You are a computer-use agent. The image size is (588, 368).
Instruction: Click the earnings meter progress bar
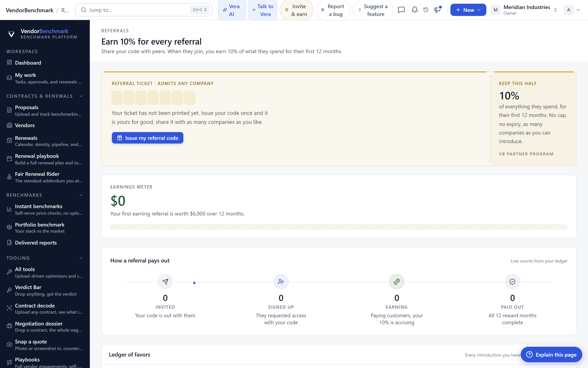pos(339,227)
